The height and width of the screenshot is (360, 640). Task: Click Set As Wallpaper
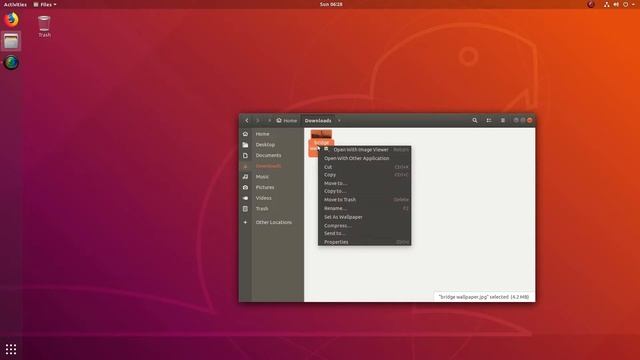pyautogui.click(x=364, y=217)
